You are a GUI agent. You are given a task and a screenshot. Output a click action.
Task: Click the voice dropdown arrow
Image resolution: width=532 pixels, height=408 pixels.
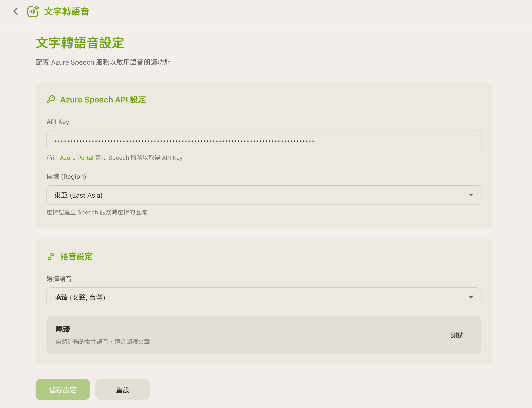pos(471,297)
